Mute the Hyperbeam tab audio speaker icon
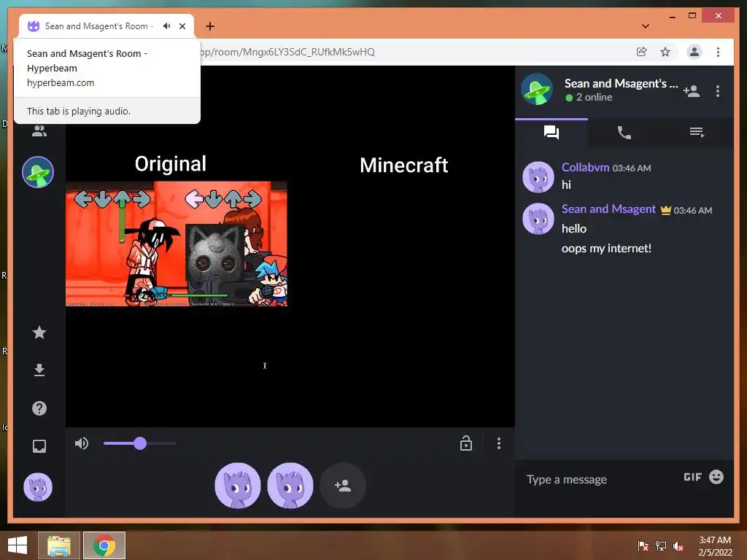The height and width of the screenshot is (560, 747). pos(166,26)
